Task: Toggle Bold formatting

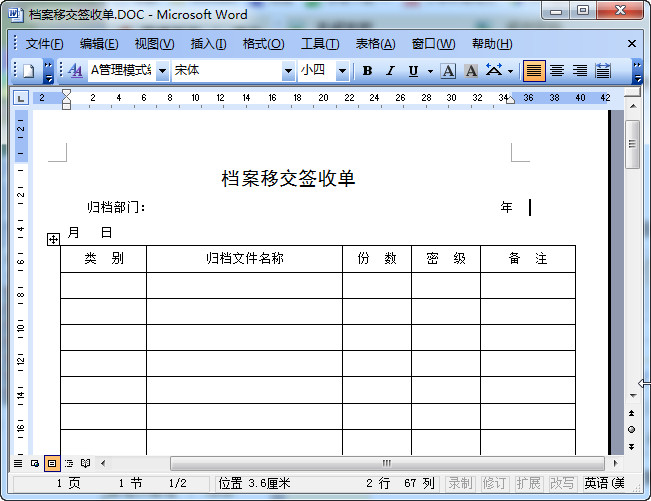Action: click(x=367, y=71)
